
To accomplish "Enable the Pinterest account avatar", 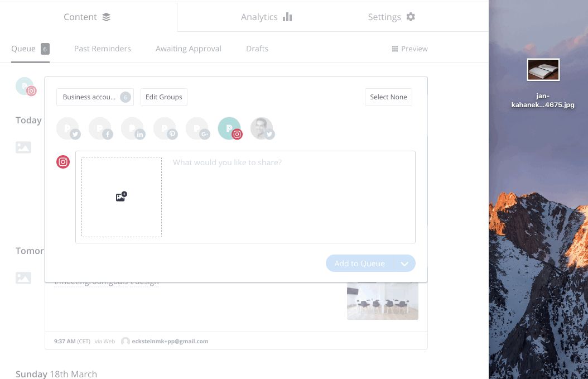I will 165,128.
